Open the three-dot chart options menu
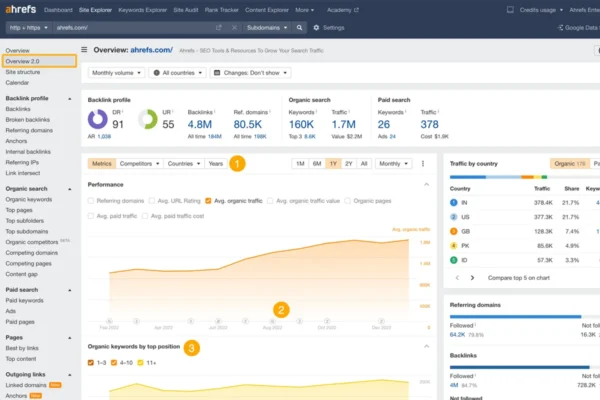This screenshot has width=600, height=400. [x=423, y=163]
